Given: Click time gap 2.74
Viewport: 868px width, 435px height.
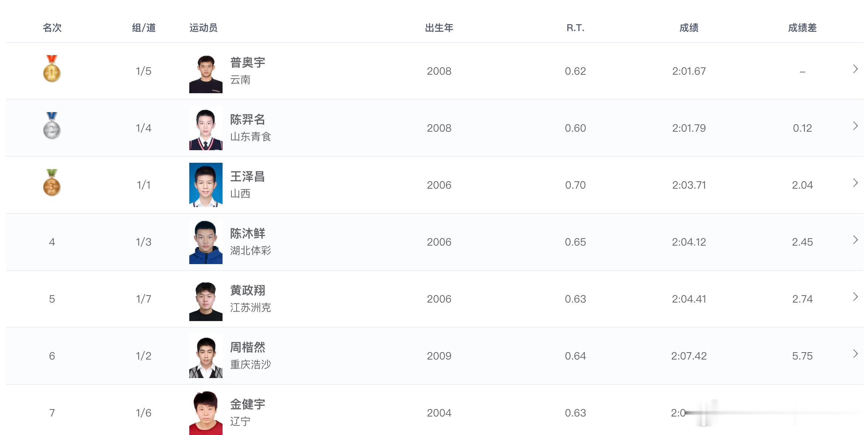Looking at the screenshot, I should click(803, 299).
